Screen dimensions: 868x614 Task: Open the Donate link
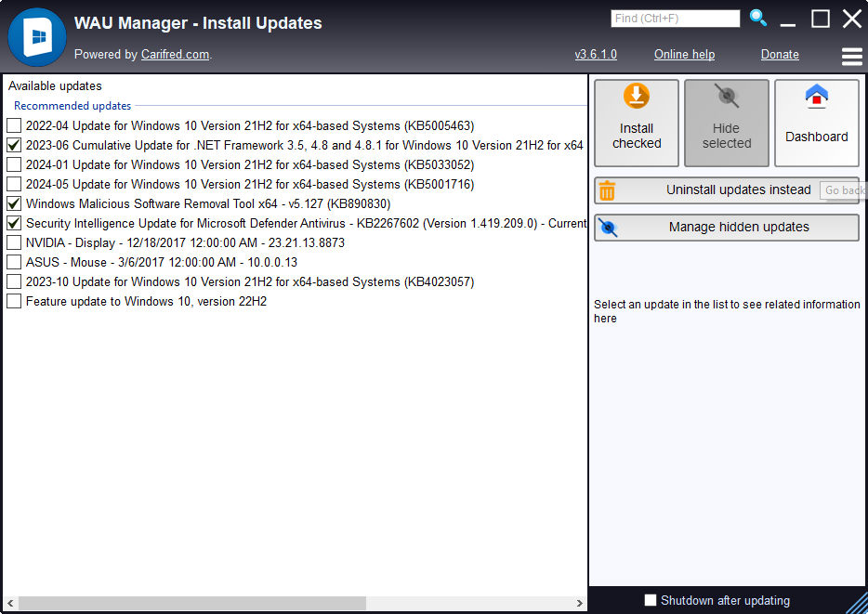(x=780, y=54)
